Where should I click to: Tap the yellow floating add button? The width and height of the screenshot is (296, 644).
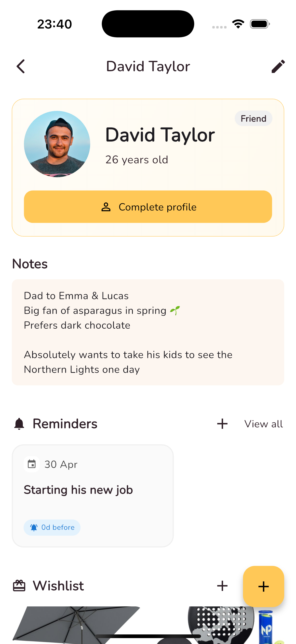pos(263,586)
